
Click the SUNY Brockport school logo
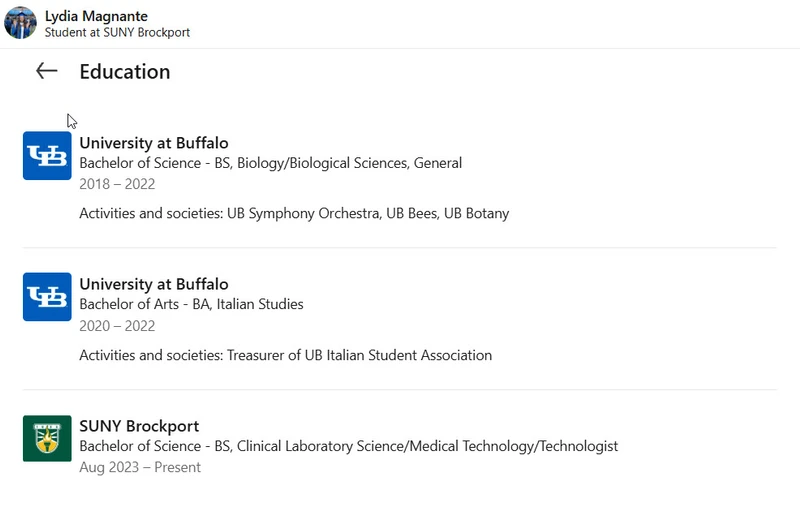47,439
